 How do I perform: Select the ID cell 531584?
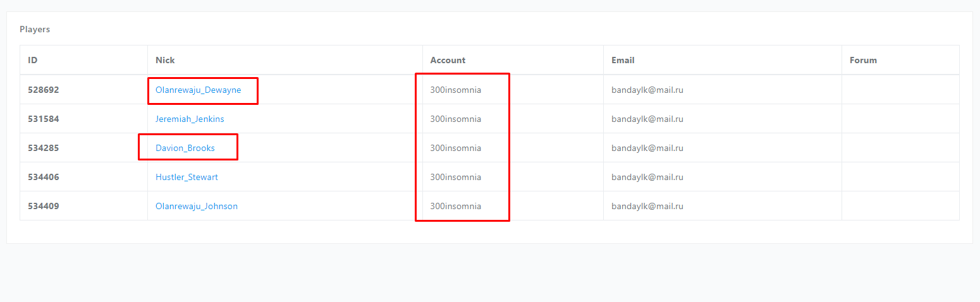point(44,119)
